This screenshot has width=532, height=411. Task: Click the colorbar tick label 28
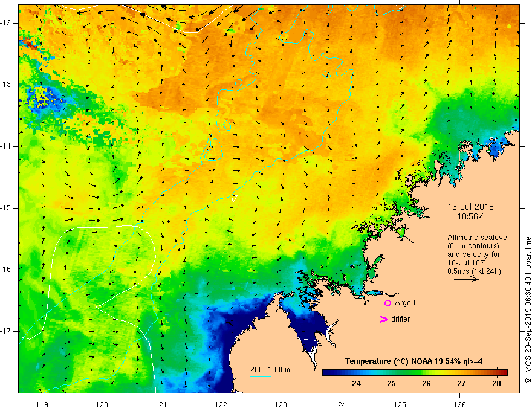click(496, 384)
